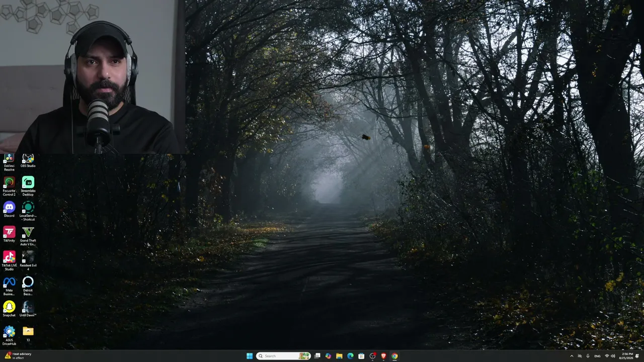Image resolution: width=644 pixels, height=362 pixels.
Task: Select the Focusrite Control 2 shortcut
Action: (9, 187)
